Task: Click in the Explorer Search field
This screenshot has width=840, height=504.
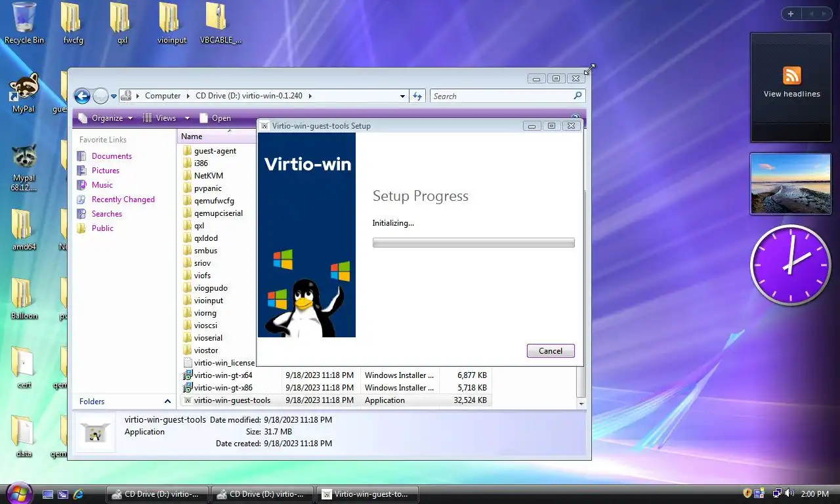Action: [501, 96]
